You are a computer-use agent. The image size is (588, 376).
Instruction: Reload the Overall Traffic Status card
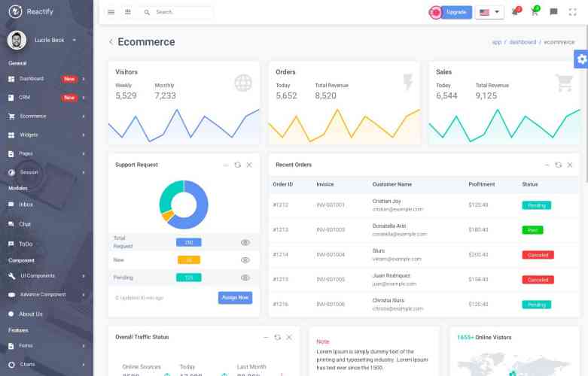pos(278,338)
